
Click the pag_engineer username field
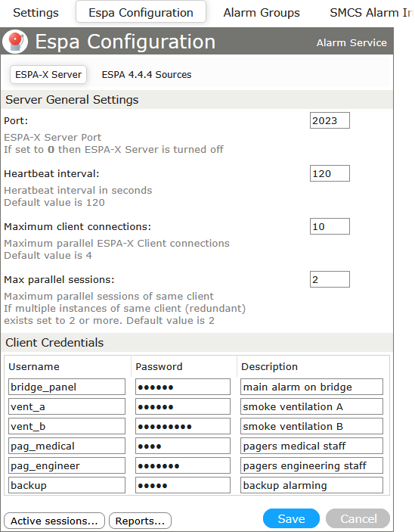tap(67, 465)
